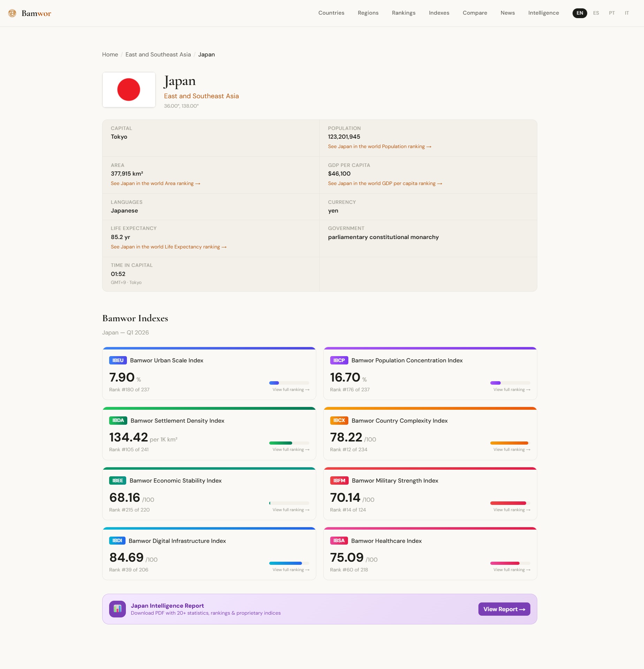Viewport: 644px width, 669px height.
Task: Navigate to the Indexes section
Action: (x=439, y=13)
